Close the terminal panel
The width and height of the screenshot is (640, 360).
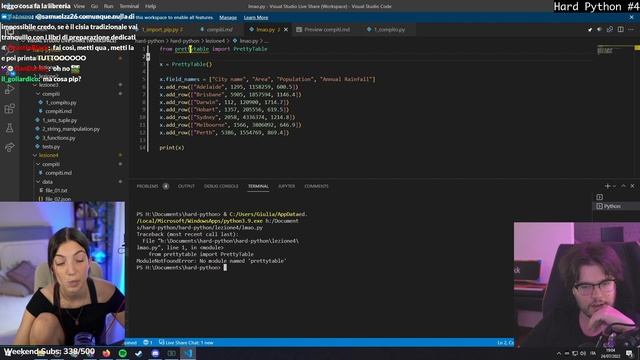coord(633,186)
